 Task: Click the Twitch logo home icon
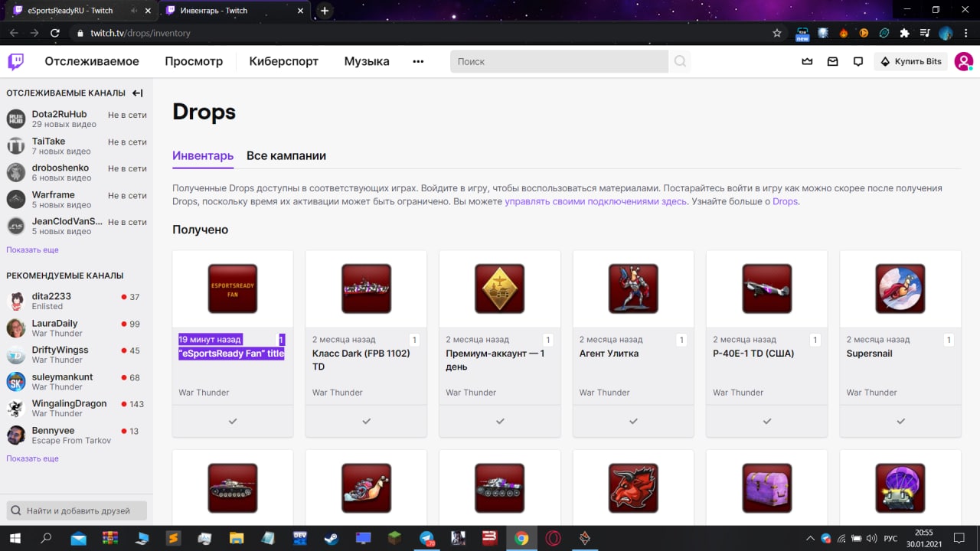16,61
